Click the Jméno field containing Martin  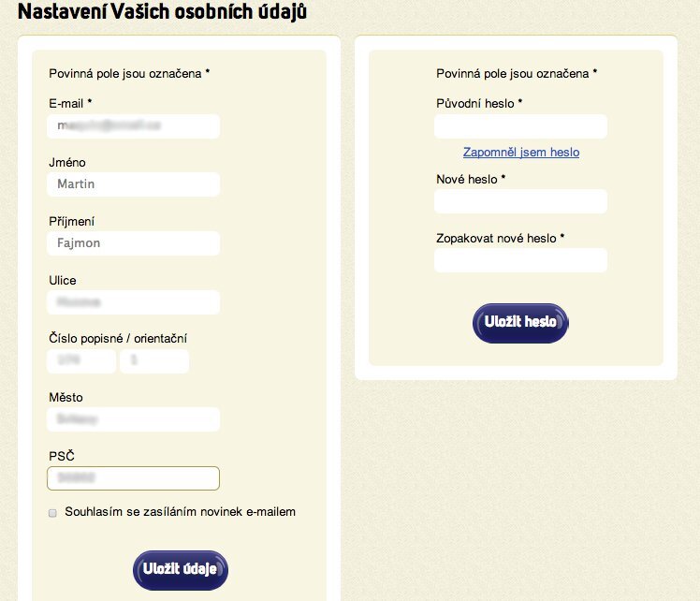(x=133, y=184)
